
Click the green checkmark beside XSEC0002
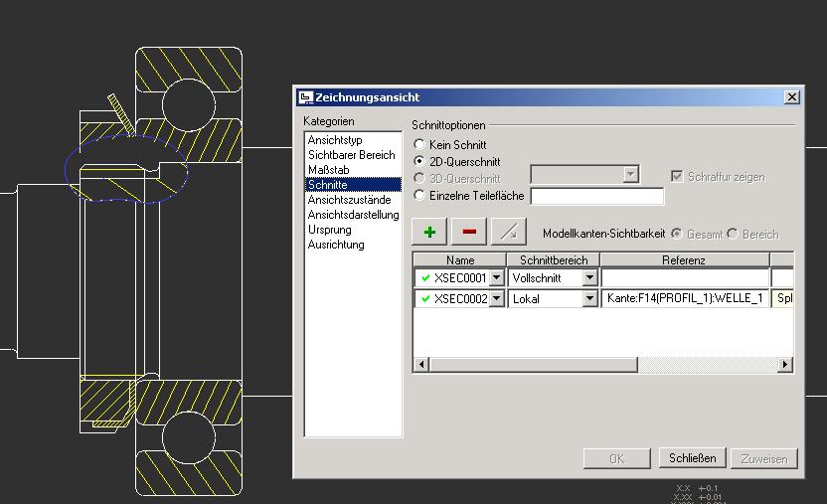click(426, 298)
